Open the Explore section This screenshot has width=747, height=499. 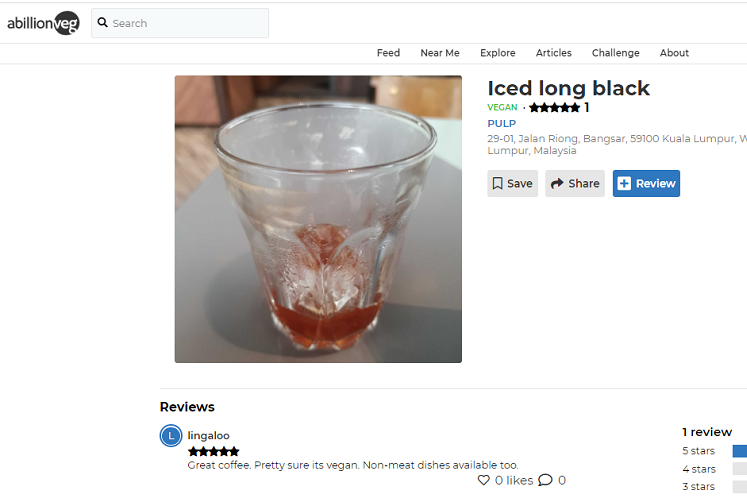coord(497,53)
